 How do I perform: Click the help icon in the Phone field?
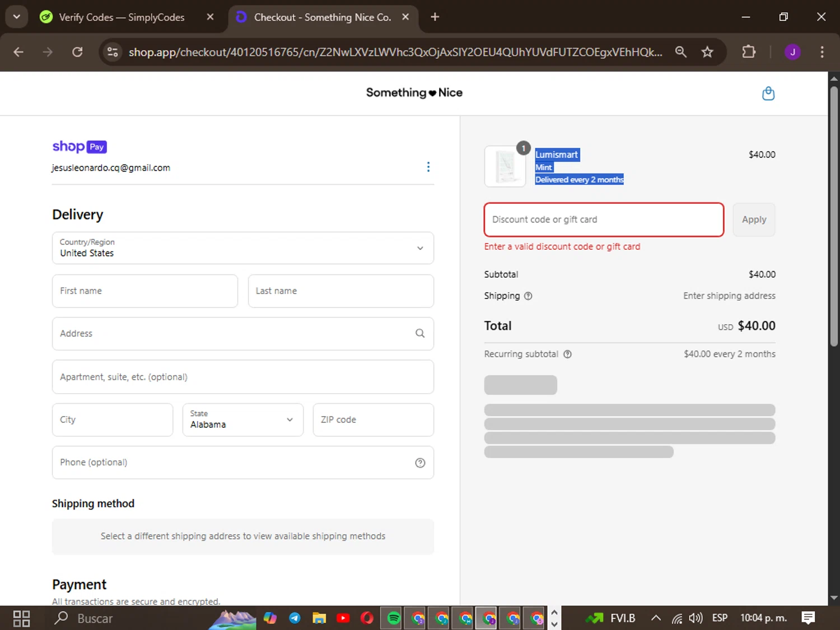(420, 463)
